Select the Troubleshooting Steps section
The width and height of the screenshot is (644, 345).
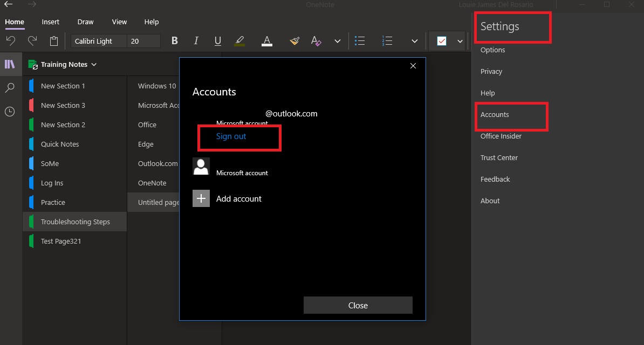[x=75, y=222]
